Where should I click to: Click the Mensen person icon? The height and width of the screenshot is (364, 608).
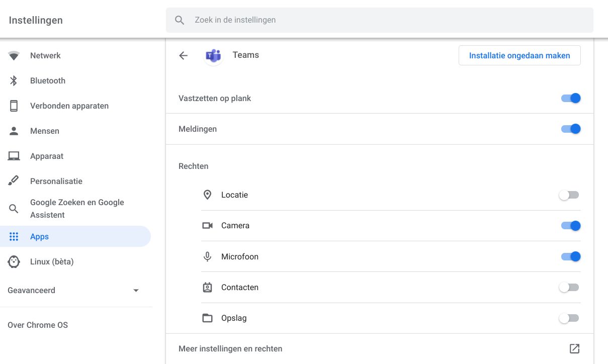click(x=14, y=131)
